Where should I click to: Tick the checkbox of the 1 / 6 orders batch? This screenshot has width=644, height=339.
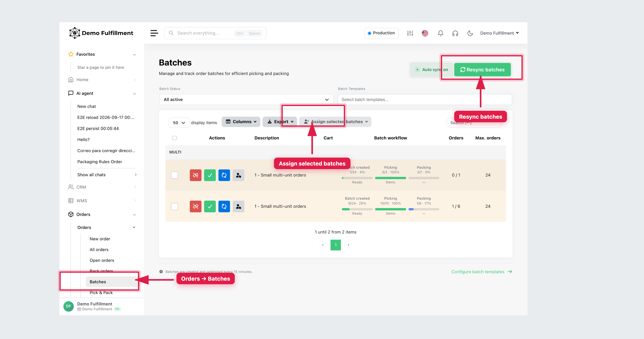(x=174, y=206)
